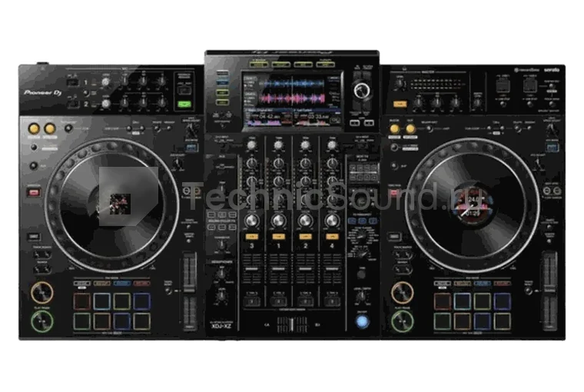Click the blue Master Tempo button on right deck
Screen dimensions: 584x392
(x=552, y=148)
